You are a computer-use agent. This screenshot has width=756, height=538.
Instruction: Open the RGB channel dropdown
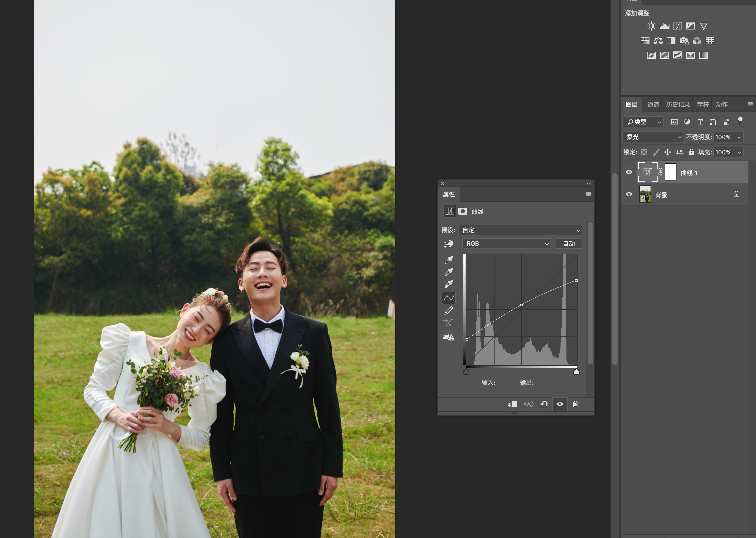click(x=506, y=244)
